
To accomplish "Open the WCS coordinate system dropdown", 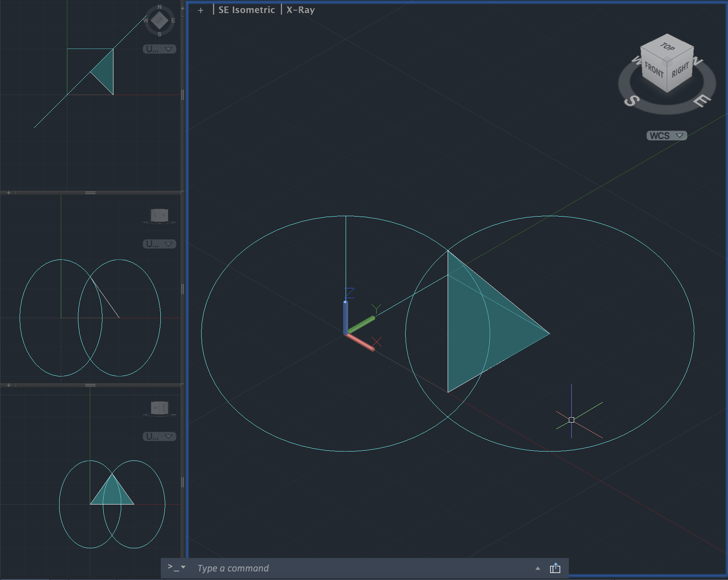I will click(667, 135).
